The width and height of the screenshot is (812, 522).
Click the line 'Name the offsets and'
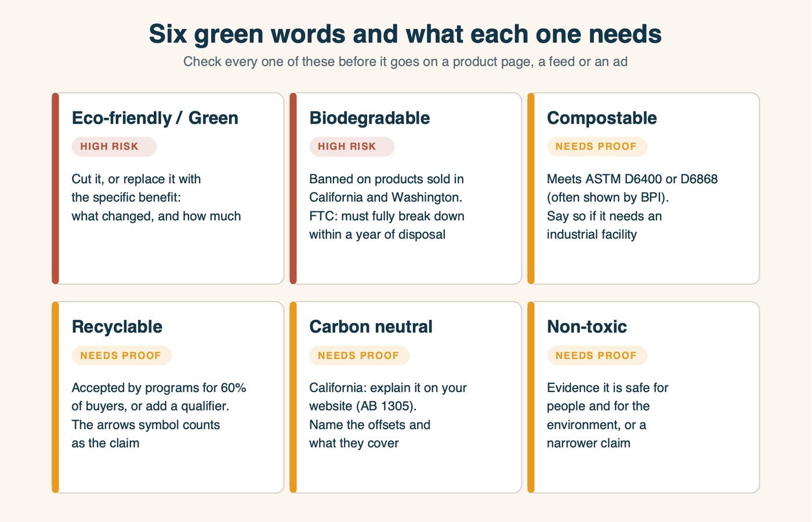point(370,425)
